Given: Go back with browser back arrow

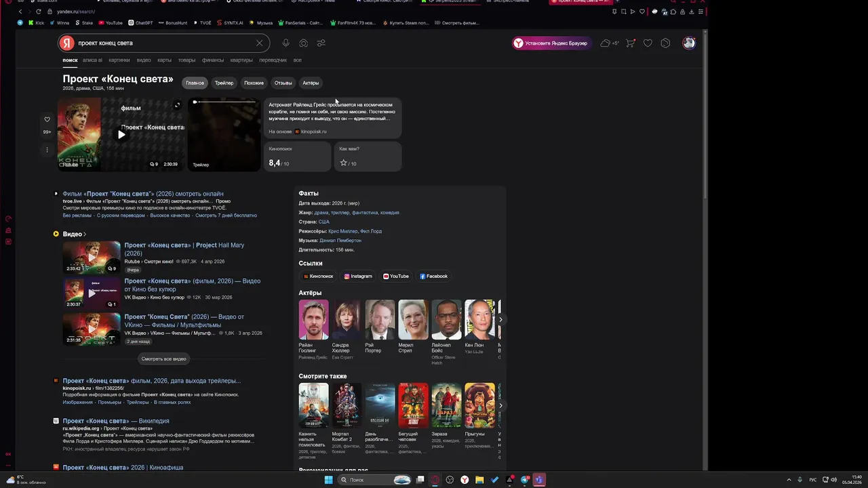Looking at the screenshot, I should (20, 12).
